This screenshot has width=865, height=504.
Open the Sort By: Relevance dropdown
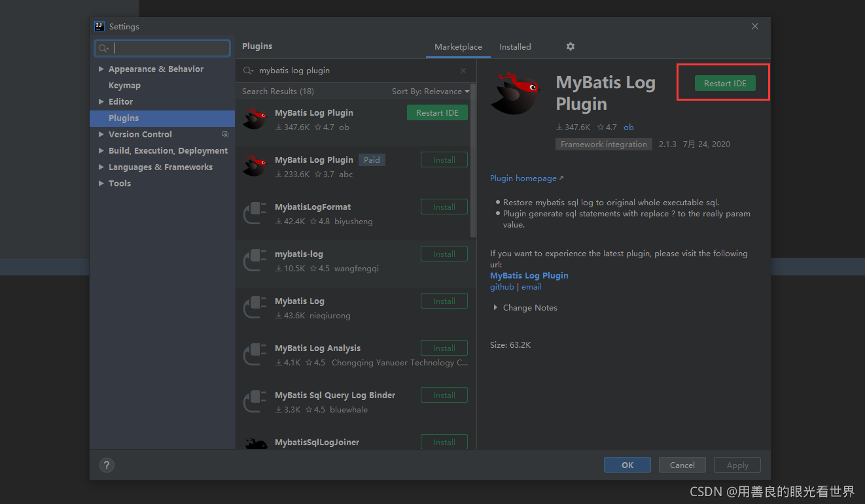(431, 92)
